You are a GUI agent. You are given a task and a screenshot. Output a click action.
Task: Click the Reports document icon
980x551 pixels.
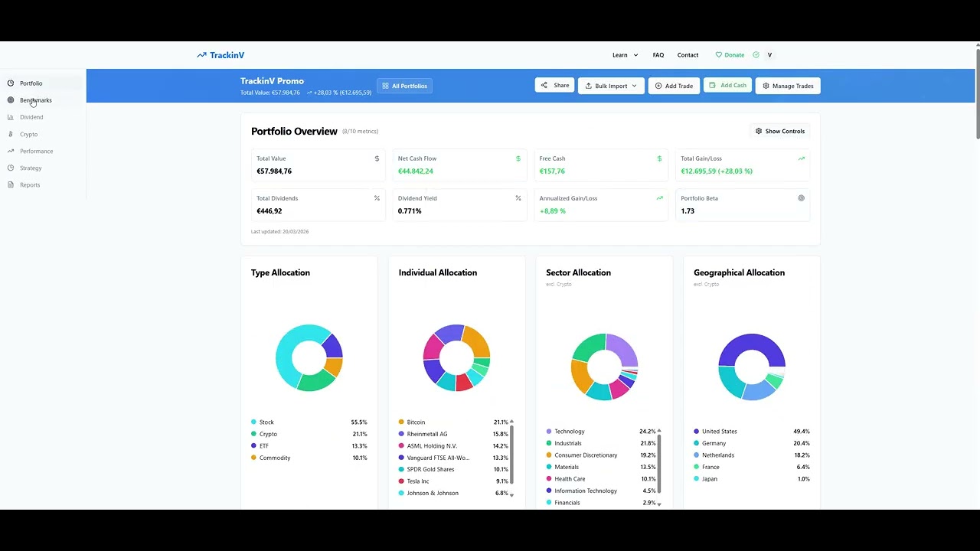(x=11, y=184)
